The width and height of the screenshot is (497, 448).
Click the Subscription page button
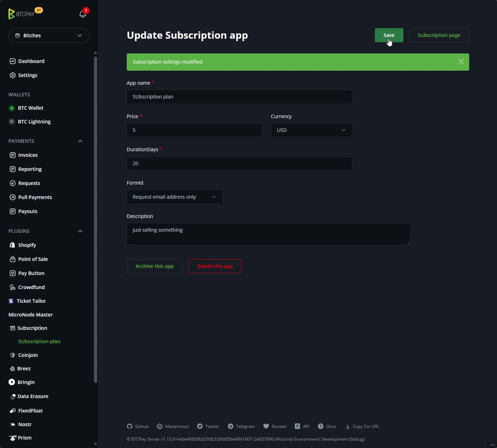tap(439, 35)
